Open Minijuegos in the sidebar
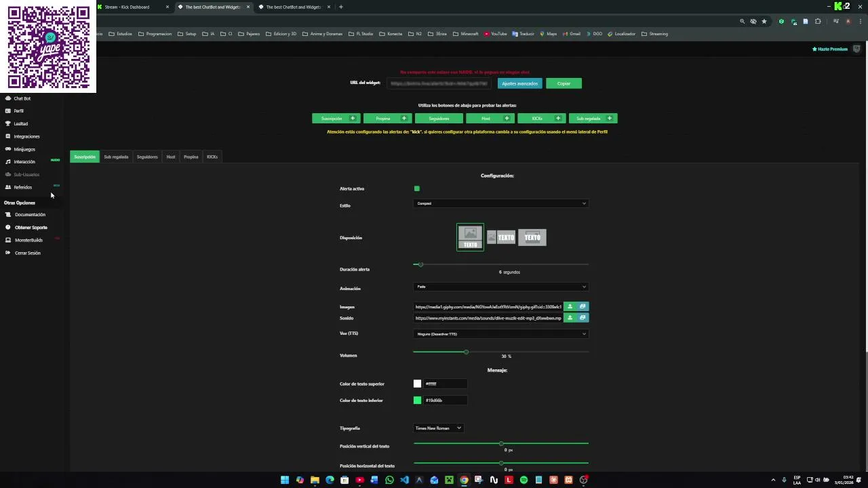Screen dimensions: 868x488 tap(20, 149)
